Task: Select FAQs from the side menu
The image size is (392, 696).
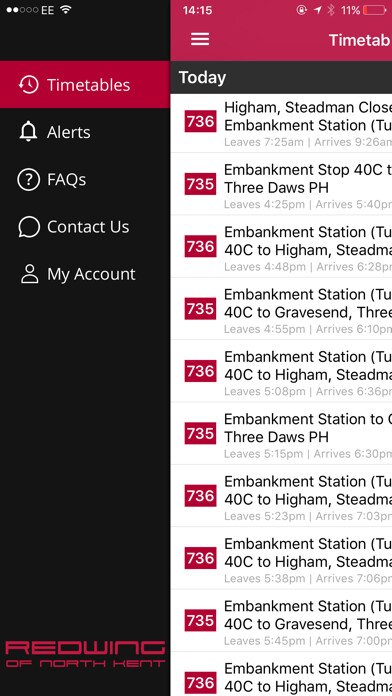Action: [85, 179]
